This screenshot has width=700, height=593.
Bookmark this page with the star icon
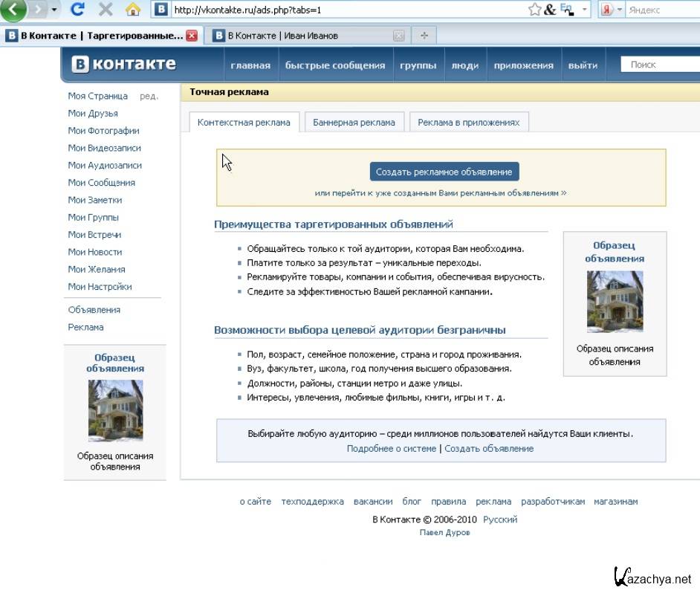534,10
